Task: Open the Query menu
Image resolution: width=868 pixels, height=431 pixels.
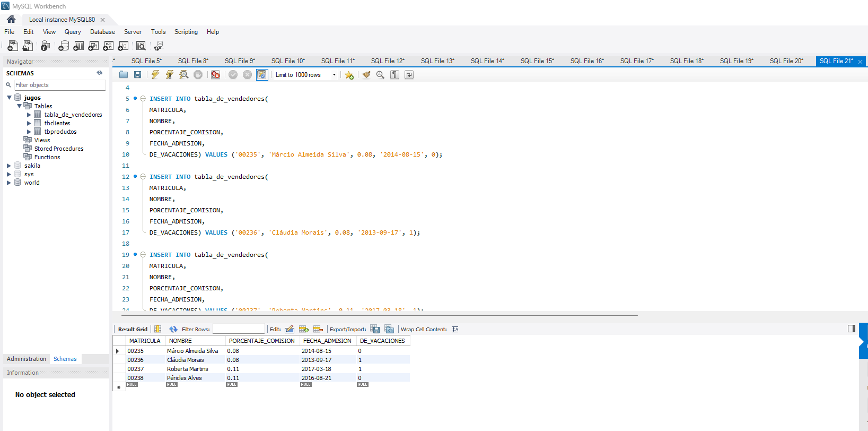Action: pos(73,32)
